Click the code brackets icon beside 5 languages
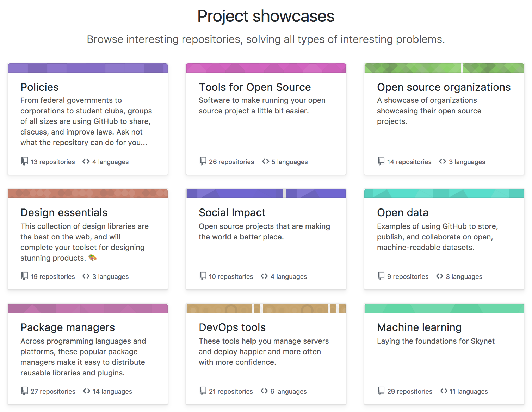 click(265, 161)
